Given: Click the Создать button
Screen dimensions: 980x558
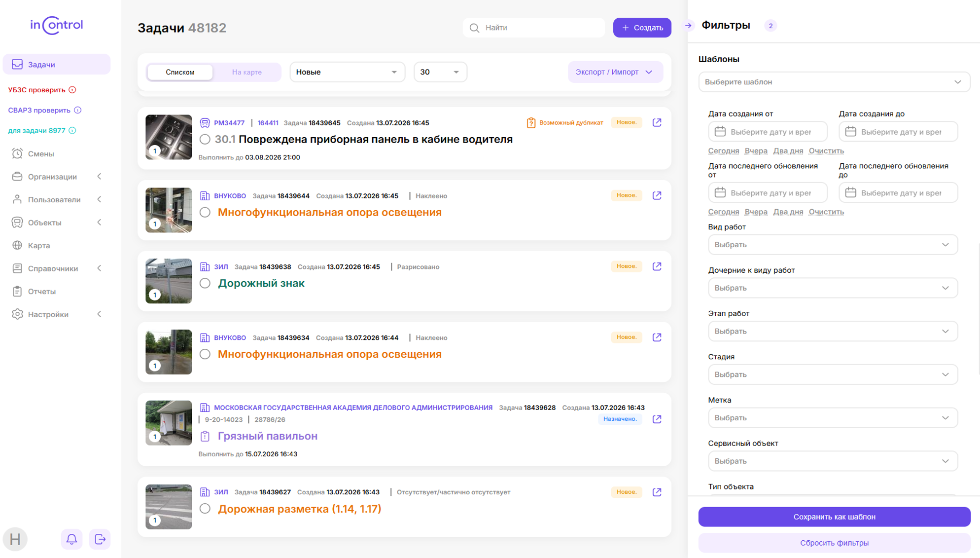Looking at the screenshot, I should tap(642, 28).
